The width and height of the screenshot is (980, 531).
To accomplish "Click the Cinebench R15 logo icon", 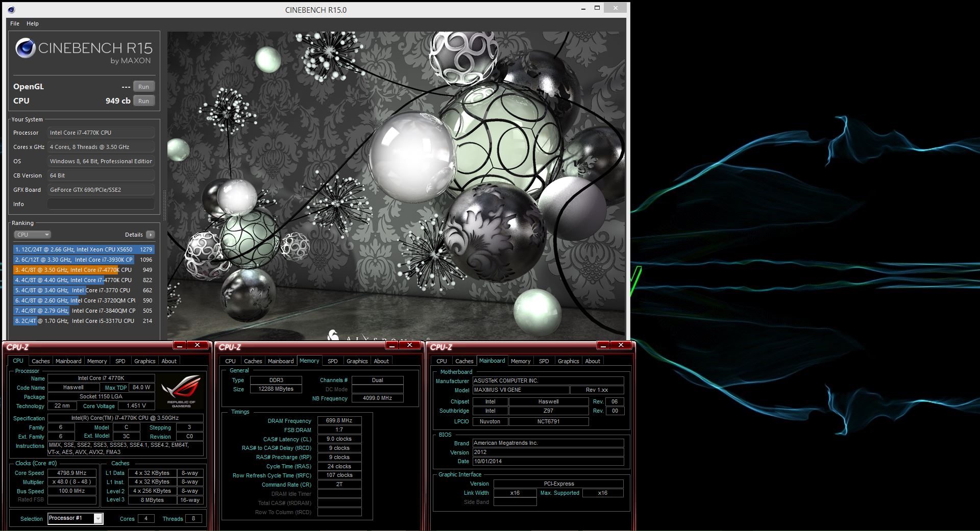I will pyautogui.click(x=24, y=48).
